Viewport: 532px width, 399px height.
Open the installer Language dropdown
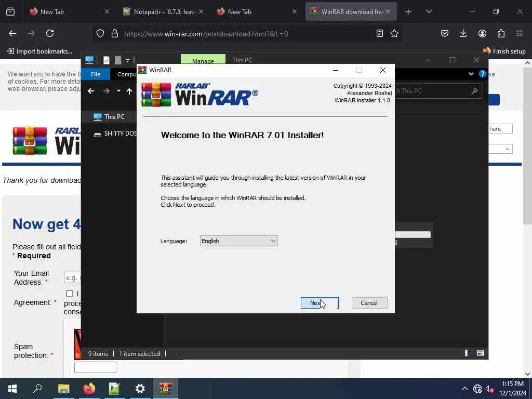238,241
